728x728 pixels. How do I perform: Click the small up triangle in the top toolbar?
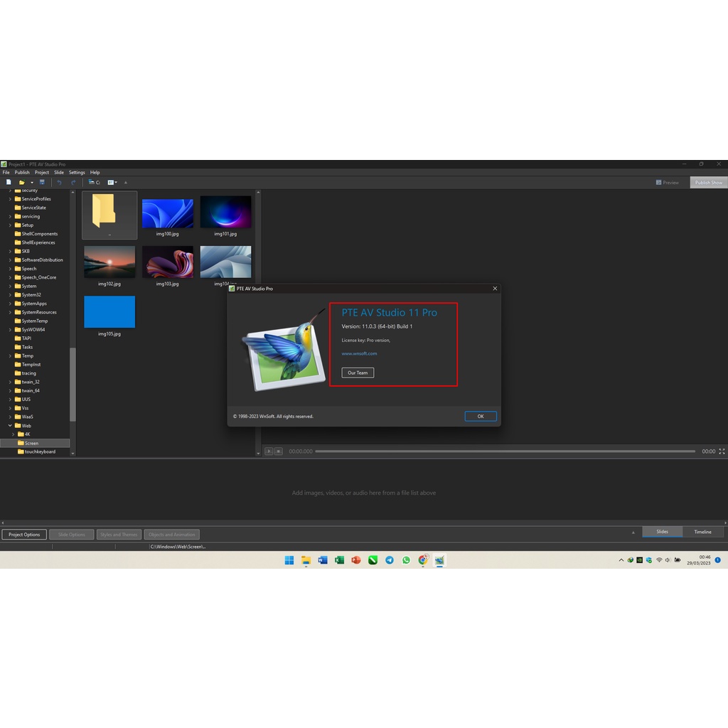click(x=126, y=183)
